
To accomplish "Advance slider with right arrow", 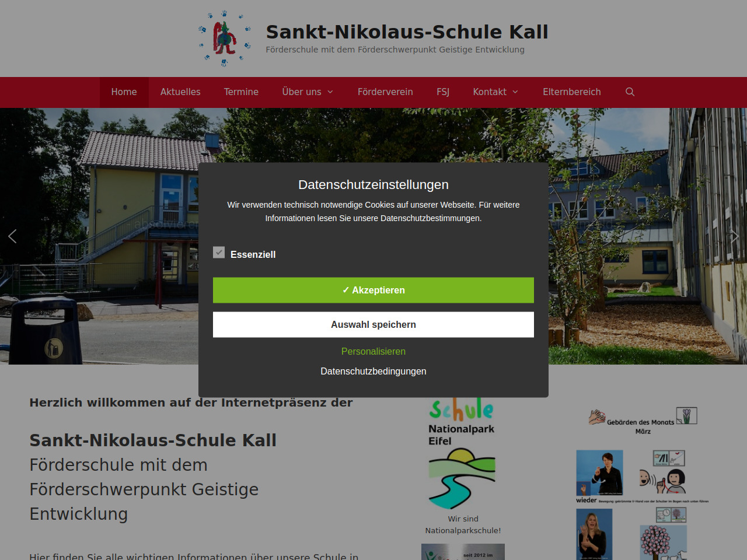I will coord(735,236).
